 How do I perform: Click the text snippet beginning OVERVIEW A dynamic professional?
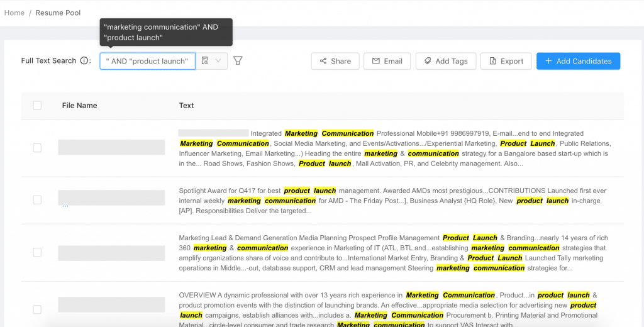coord(389,310)
